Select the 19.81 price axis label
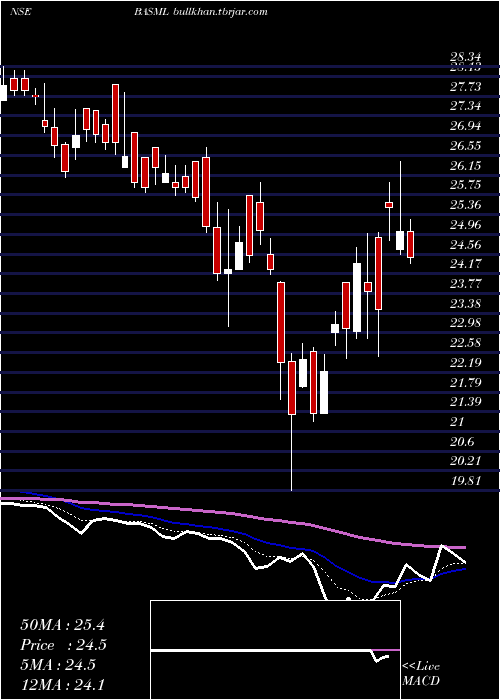The width and height of the screenshot is (500, 700). point(465,481)
